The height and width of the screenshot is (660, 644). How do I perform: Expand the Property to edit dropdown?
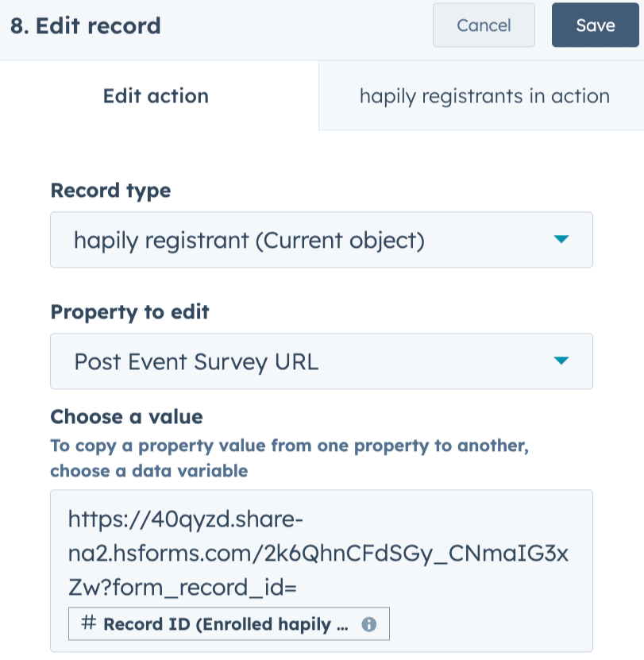pyautogui.click(x=321, y=361)
